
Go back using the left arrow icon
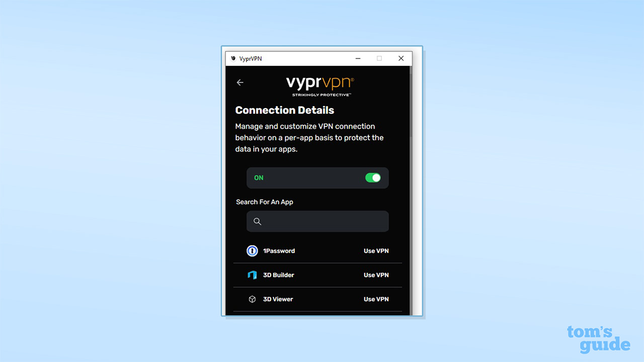coord(240,82)
